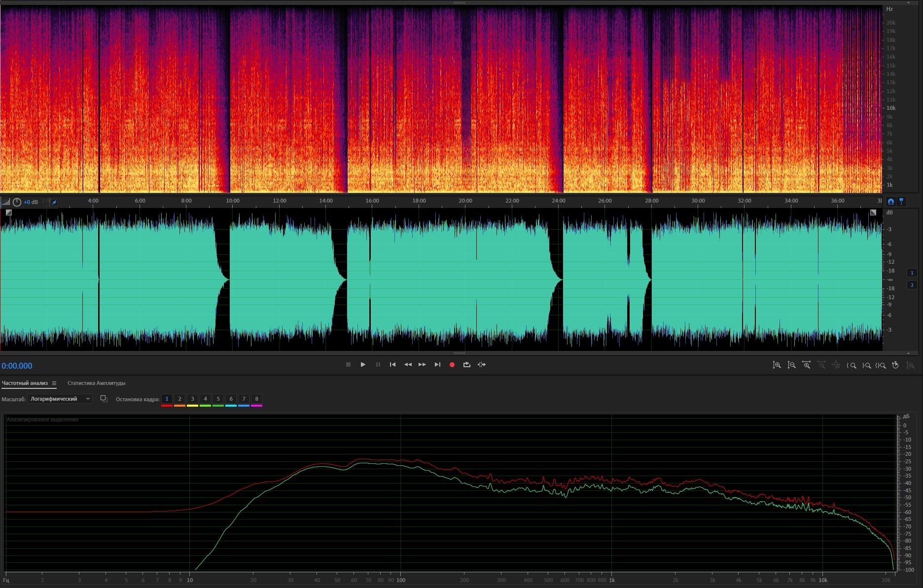Click the Гц label on frequency axis
The height and width of the screenshot is (588, 923).
6,580
